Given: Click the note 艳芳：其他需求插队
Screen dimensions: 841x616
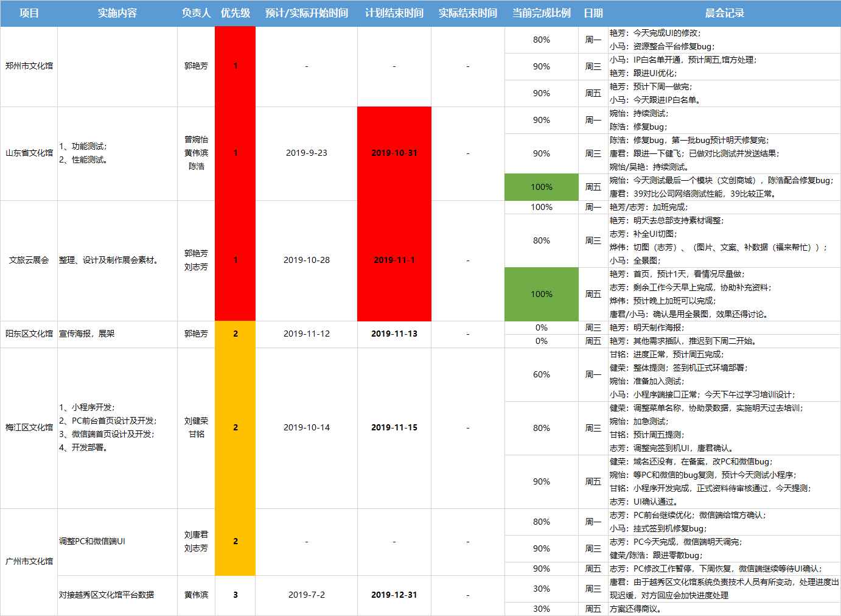Looking at the screenshot, I should click(724, 341).
